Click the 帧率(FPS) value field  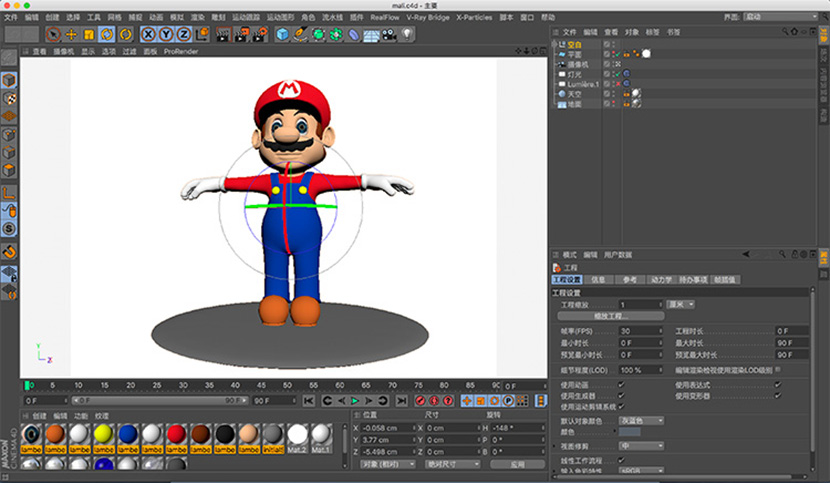coord(641,331)
